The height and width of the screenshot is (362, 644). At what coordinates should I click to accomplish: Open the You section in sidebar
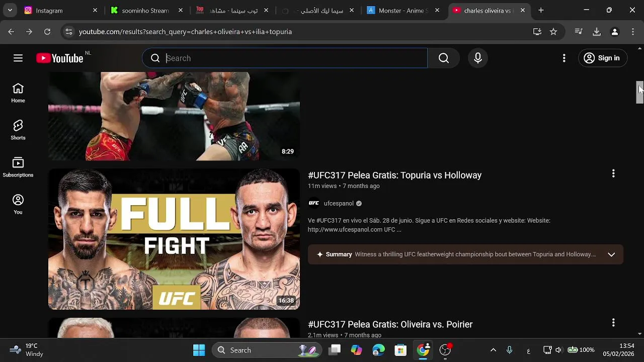18,205
